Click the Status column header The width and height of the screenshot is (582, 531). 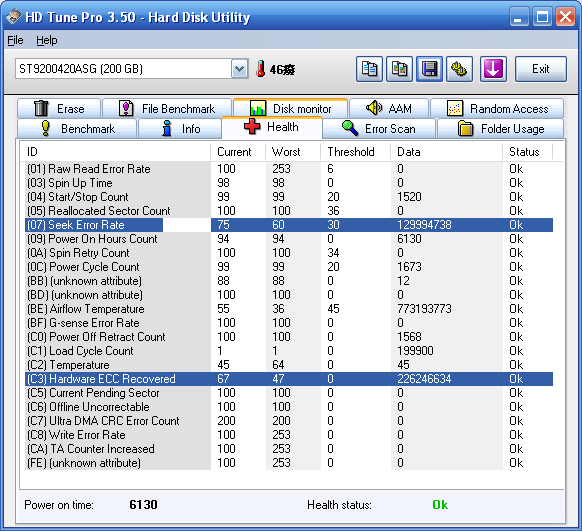[x=527, y=152]
